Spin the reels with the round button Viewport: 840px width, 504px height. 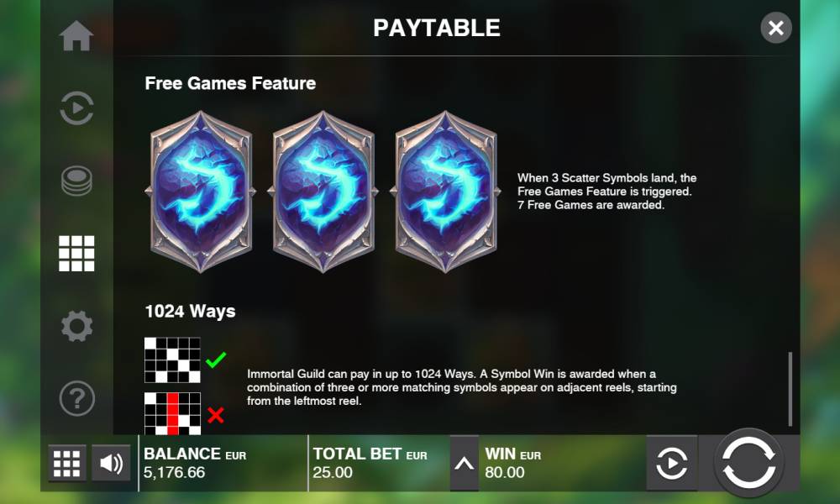(748, 462)
